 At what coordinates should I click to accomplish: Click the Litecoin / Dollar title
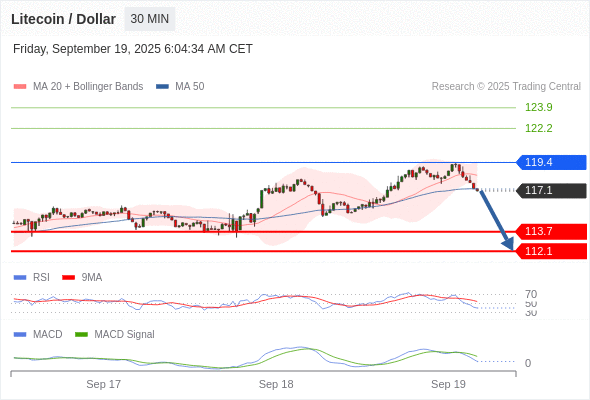(63, 19)
